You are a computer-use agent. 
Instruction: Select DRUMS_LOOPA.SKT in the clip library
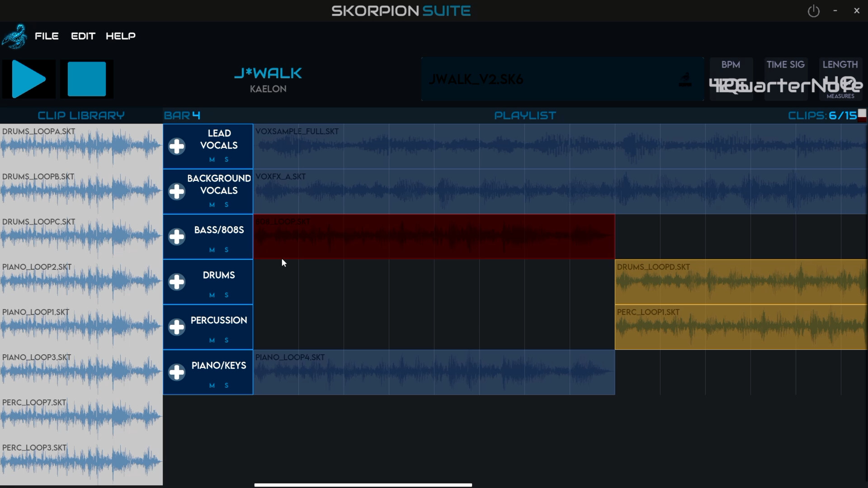tap(81, 146)
